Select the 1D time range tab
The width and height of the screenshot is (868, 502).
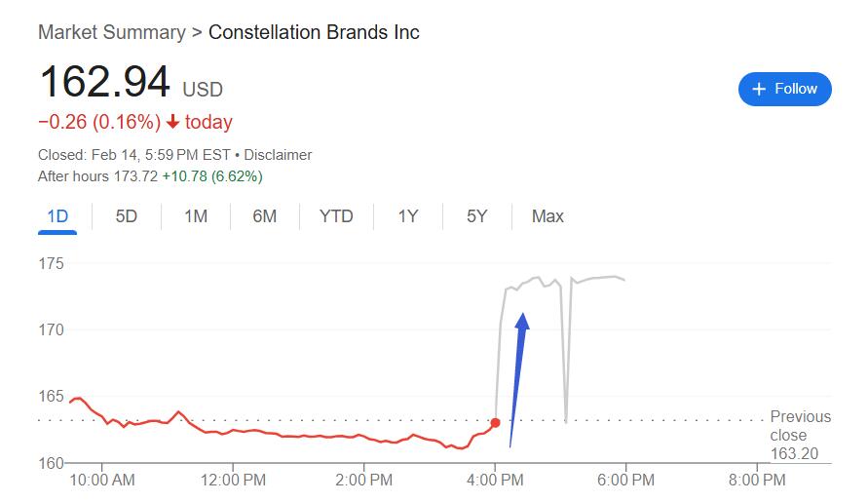tap(57, 216)
